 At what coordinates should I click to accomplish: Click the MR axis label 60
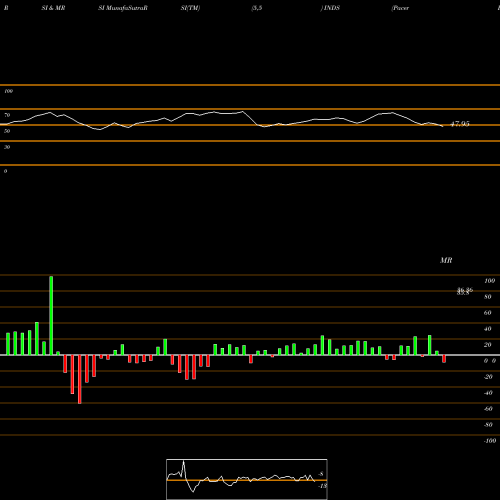tap(488, 313)
